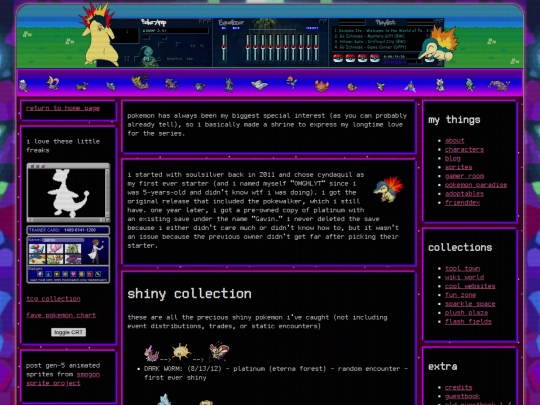This screenshot has width=540, height=405.
Task: Open the guestbook link under extra
Action: click(462, 396)
